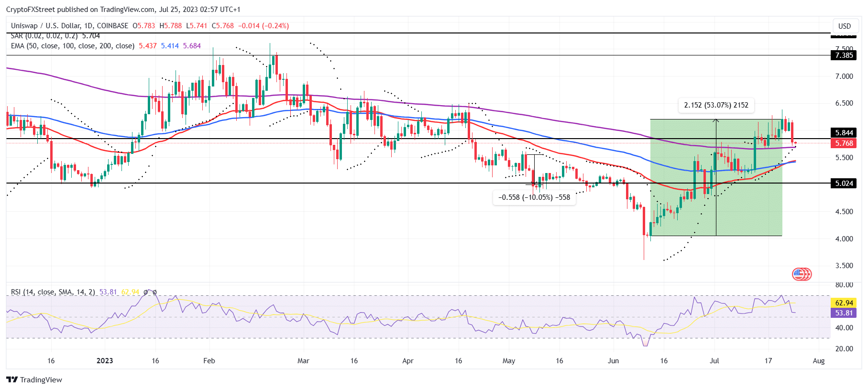Viewport: 868px width, 390px height.
Task: Open the TradingView logo link
Action: tap(34, 379)
